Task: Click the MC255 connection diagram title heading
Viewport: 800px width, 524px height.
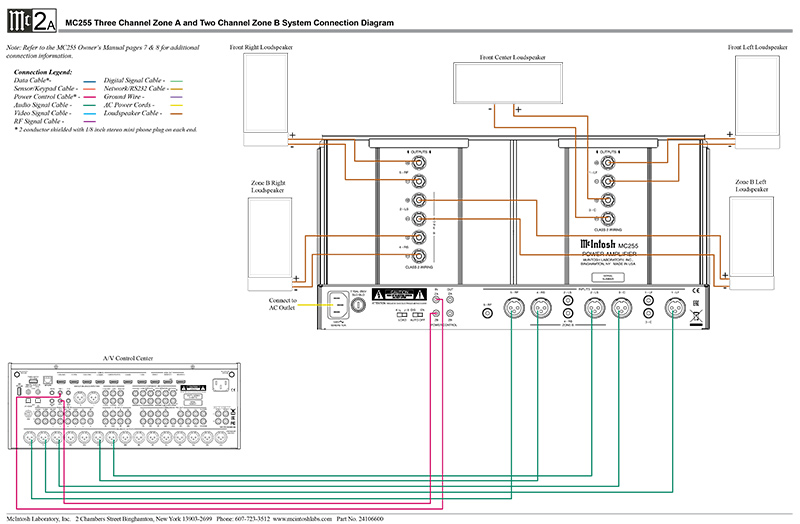Action: tap(228, 21)
